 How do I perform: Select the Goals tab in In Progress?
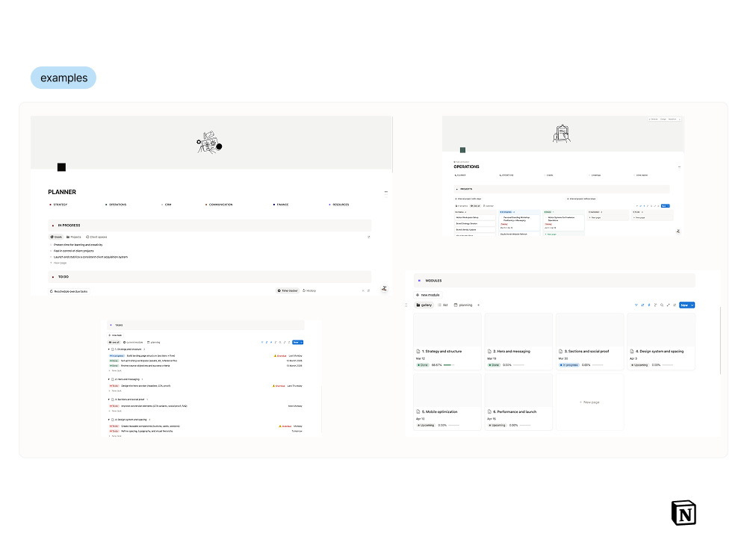click(56, 237)
